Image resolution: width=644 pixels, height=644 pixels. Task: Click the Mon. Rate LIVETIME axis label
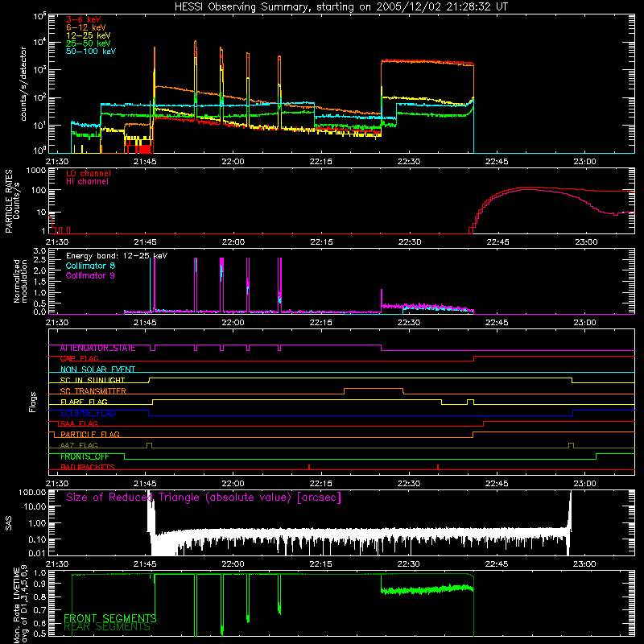20,605
